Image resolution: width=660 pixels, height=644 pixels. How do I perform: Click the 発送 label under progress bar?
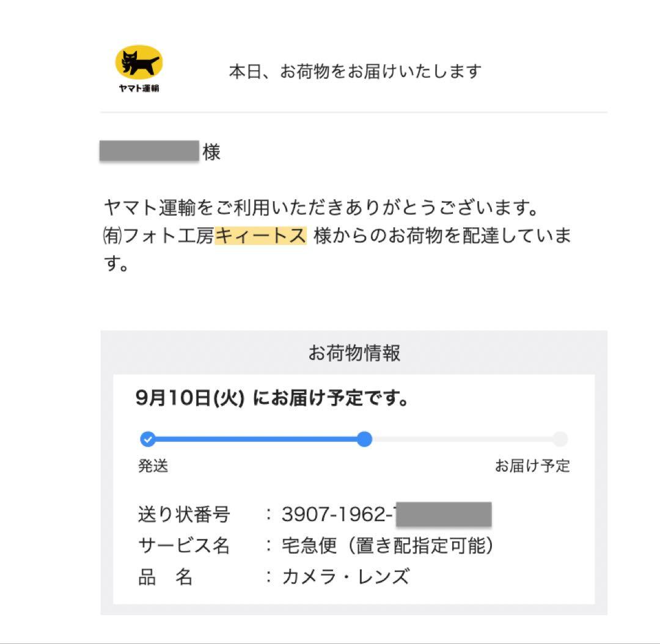153,466
